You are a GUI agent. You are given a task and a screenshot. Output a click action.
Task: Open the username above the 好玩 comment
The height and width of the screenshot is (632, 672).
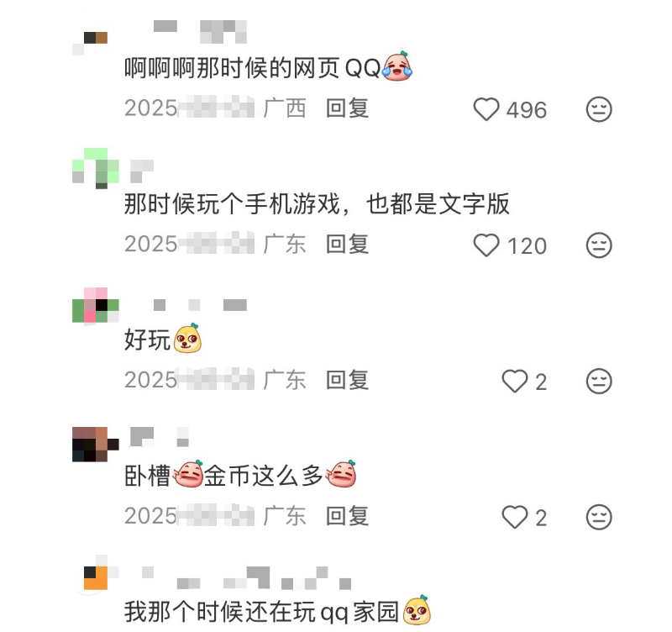tap(200, 305)
